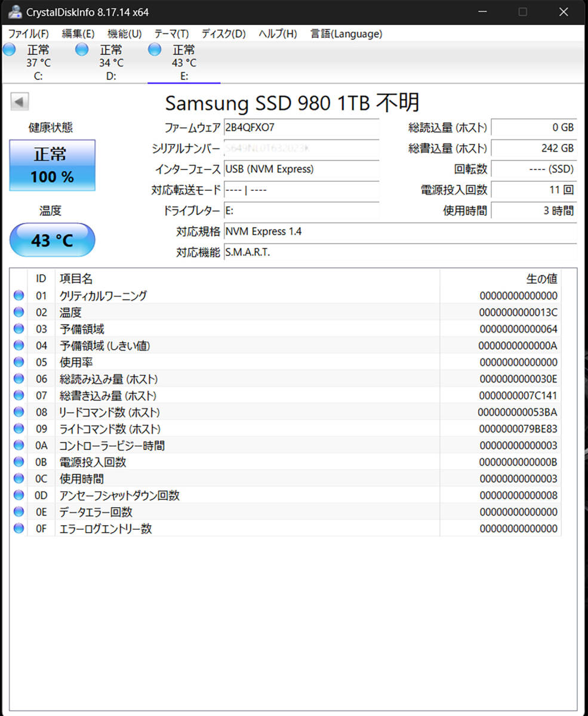
Task: Click the ドライブレター field showing E:
Action: (x=301, y=211)
